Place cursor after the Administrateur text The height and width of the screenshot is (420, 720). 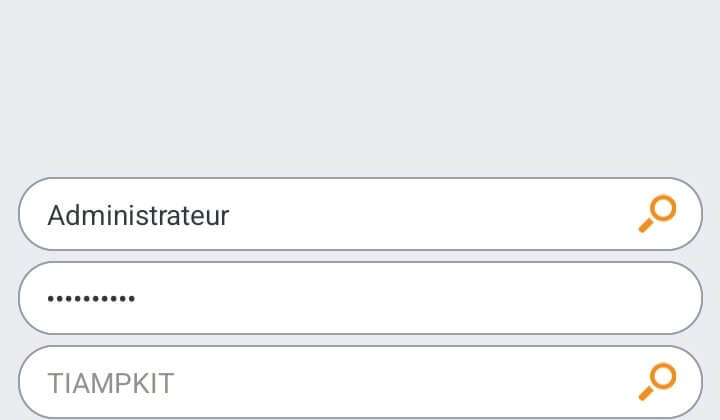click(x=231, y=215)
